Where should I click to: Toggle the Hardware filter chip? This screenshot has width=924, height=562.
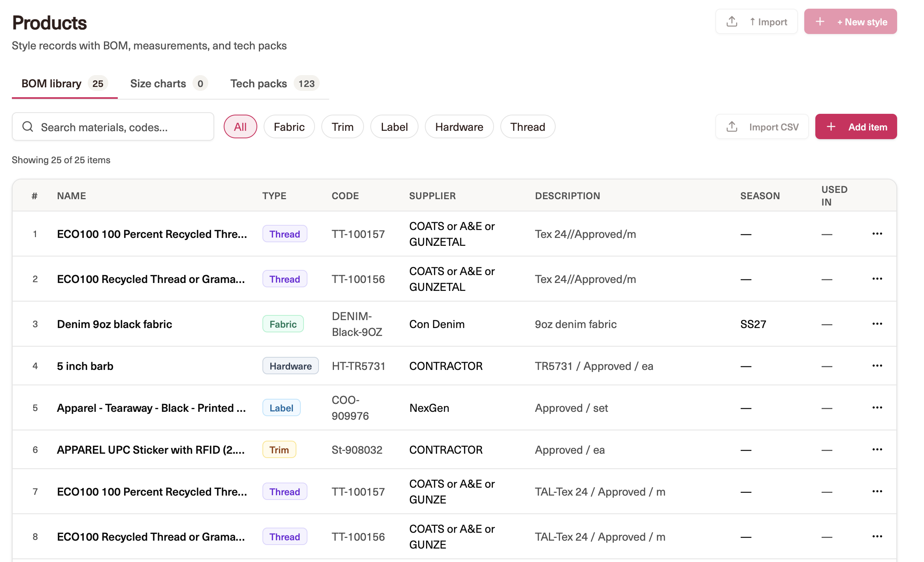(459, 127)
